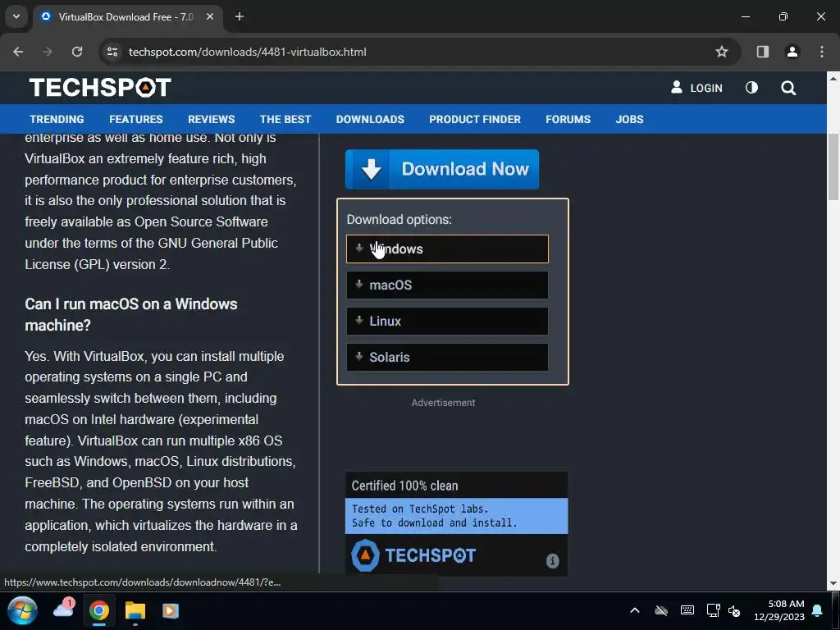Click the TechSpot logo in the header
This screenshot has height=630, width=840.
100,87
